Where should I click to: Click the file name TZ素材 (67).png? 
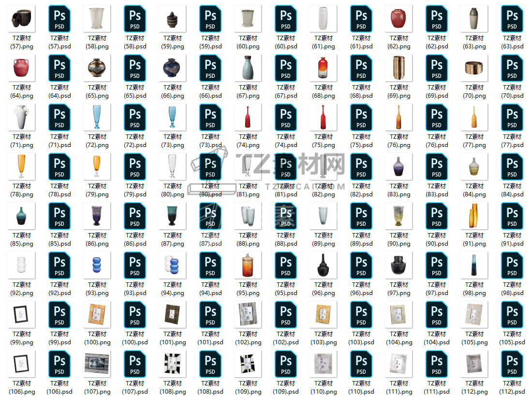pyautogui.click(x=248, y=91)
